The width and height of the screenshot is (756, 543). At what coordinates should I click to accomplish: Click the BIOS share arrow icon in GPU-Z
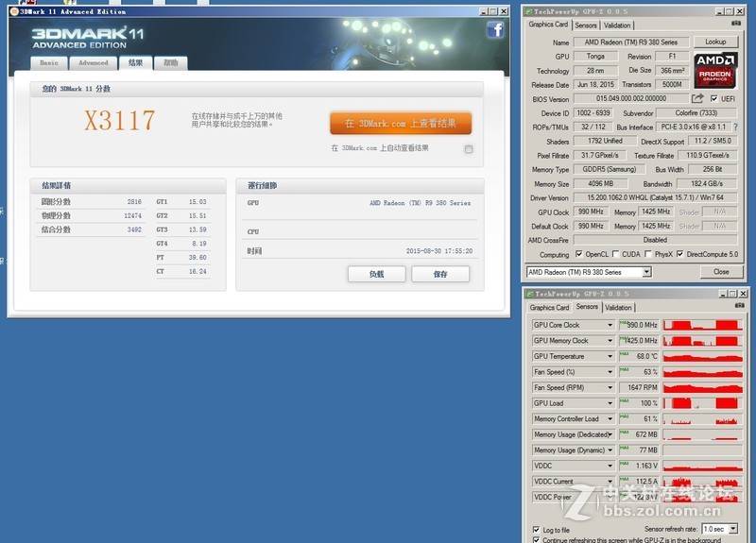(x=697, y=99)
